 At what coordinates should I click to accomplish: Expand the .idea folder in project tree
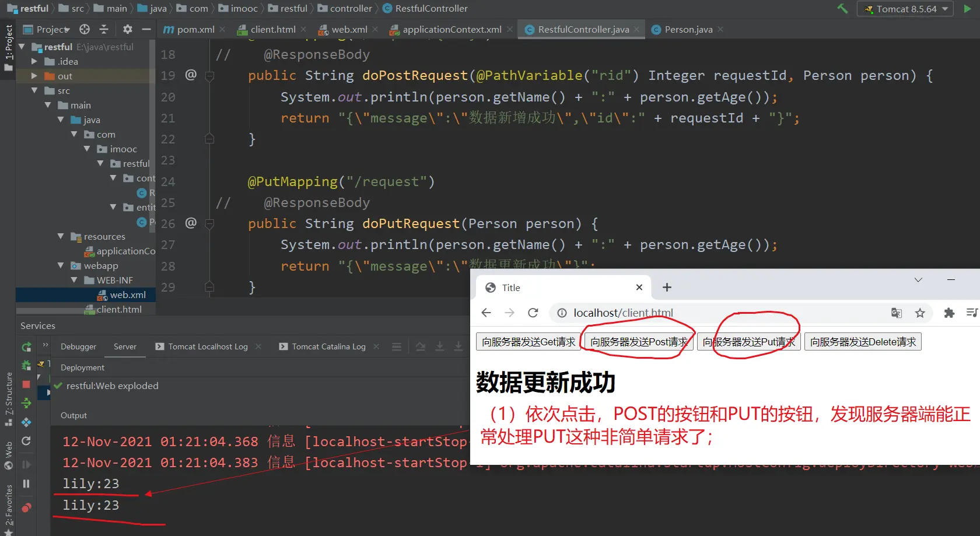34,61
